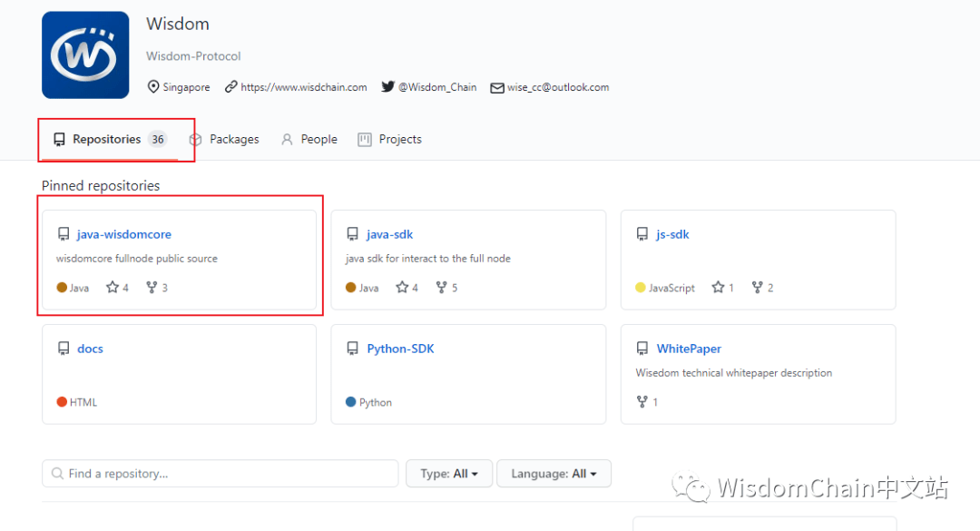980x531 pixels.
Task: Click the star icon on java-wisdomcore
Action: click(112, 287)
